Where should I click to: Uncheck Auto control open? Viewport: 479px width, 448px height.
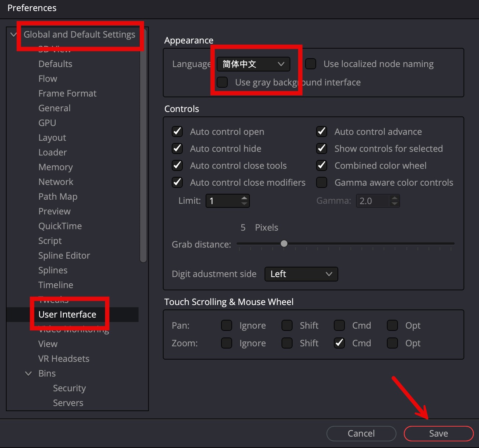pyautogui.click(x=177, y=132)
